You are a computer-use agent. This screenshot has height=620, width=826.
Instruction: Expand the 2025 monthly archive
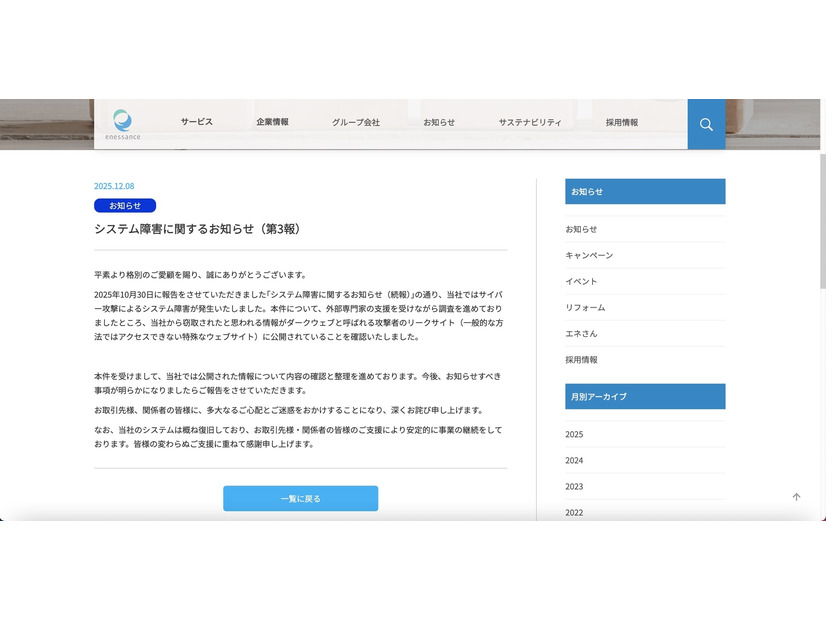[574, 434]
